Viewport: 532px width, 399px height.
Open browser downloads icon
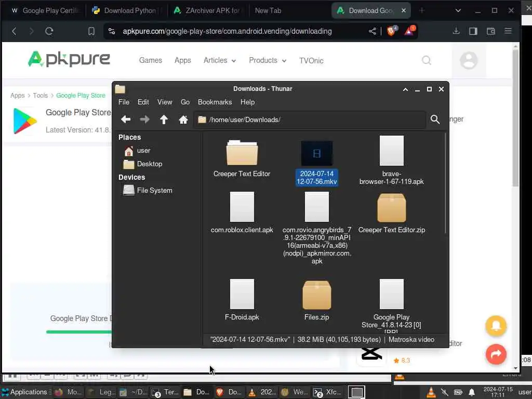click(456, 31)
